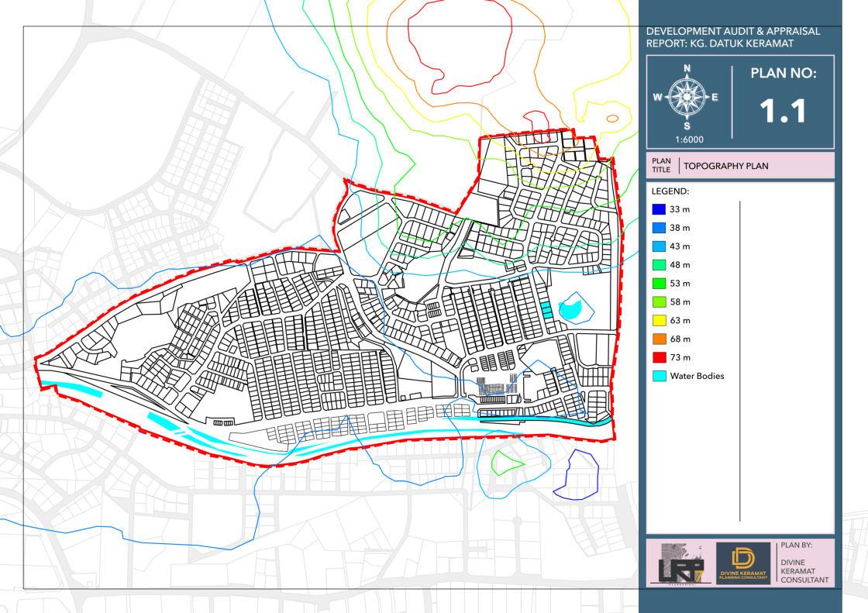
Task: Click the "33 m" legend label
Action: click(680, 209)
